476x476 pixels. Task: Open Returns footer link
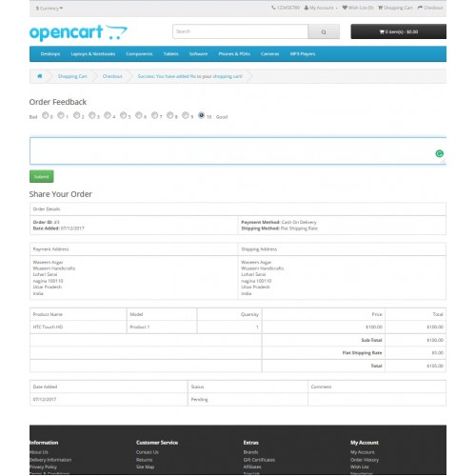[145, 460]
